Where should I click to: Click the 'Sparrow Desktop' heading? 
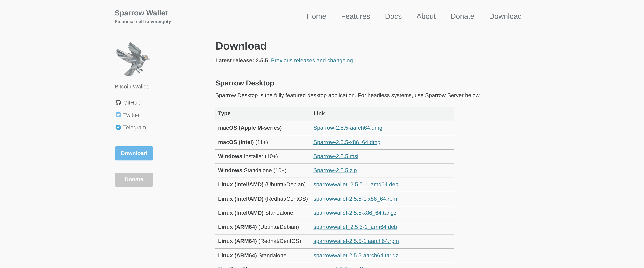(x=245, y=83)
